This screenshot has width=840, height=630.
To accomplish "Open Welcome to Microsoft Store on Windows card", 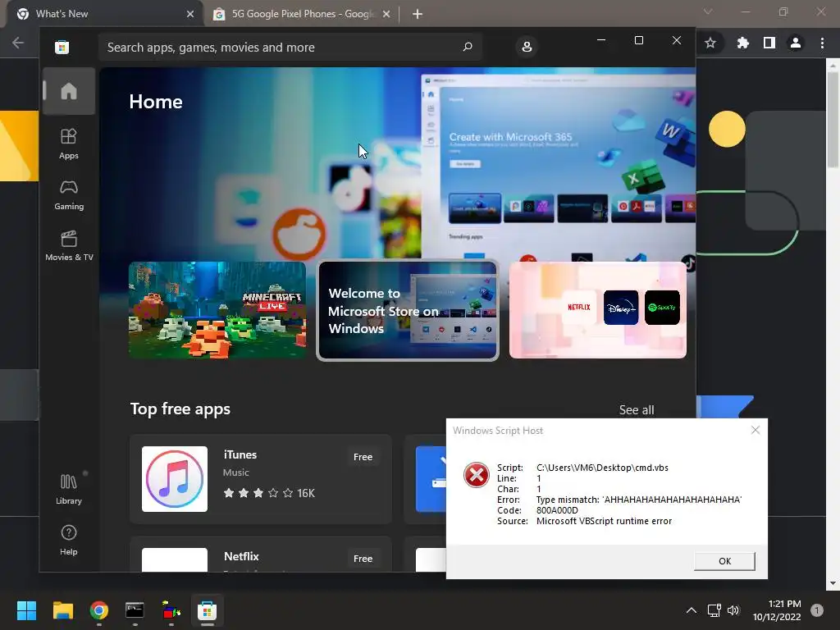I will 408,310.
